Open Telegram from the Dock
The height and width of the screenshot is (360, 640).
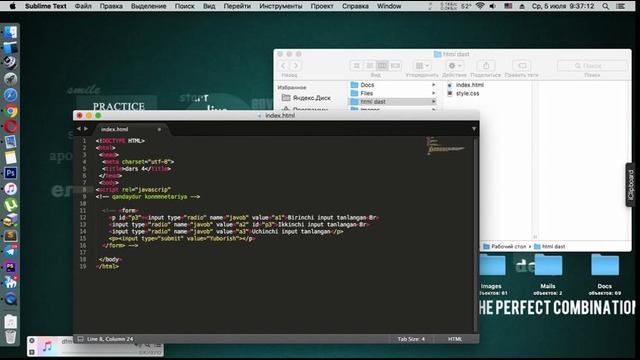click(x=11, y=251)
